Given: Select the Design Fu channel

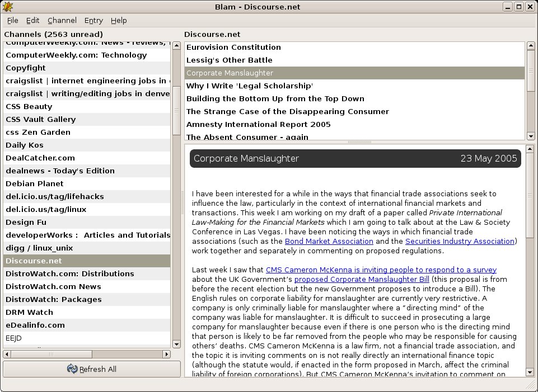Looking at the screenshot, I should [x=87, y=222].
